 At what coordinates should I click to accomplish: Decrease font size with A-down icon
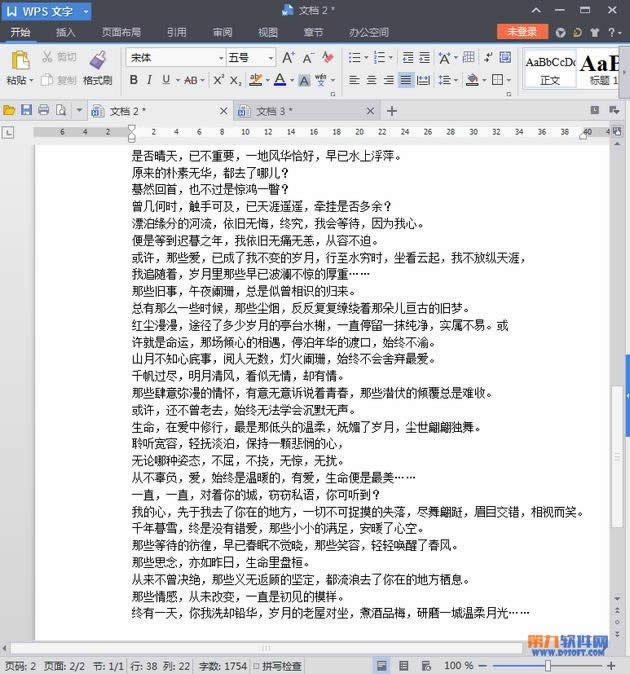308,58
